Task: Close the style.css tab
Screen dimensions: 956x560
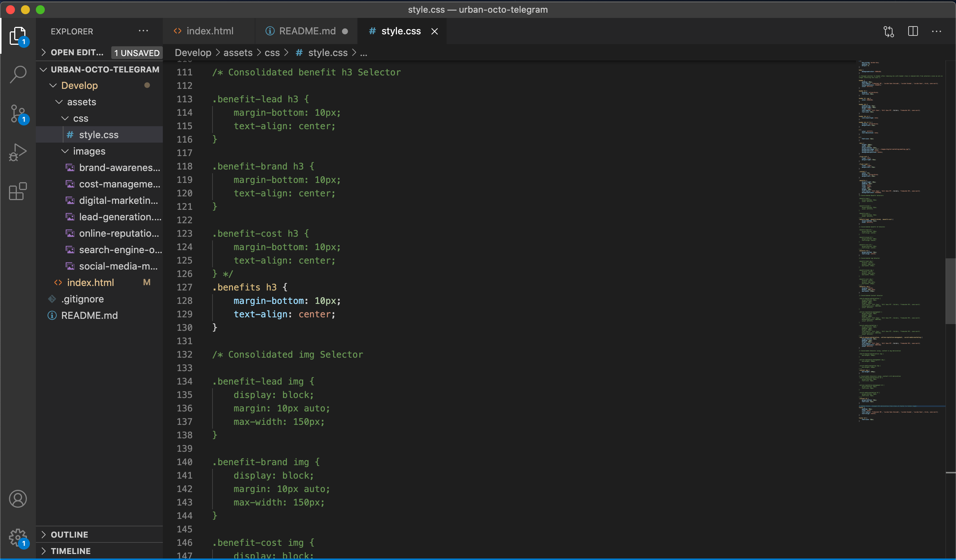Action: tap(435, 31)
